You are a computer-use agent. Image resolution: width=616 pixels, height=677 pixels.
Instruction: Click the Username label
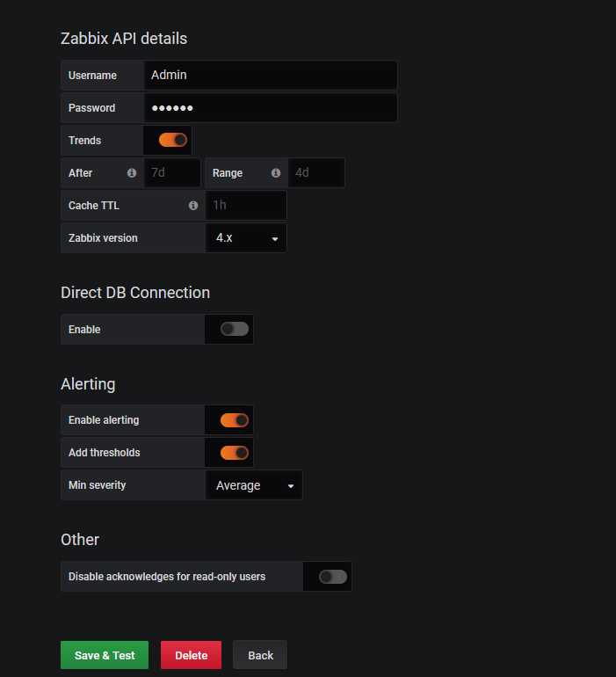pos(92,76)
